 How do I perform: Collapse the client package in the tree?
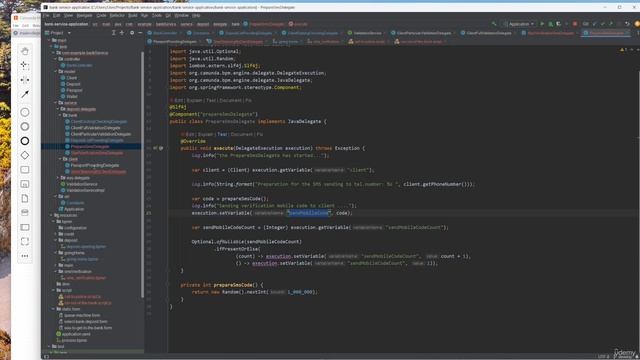point(60,159)
